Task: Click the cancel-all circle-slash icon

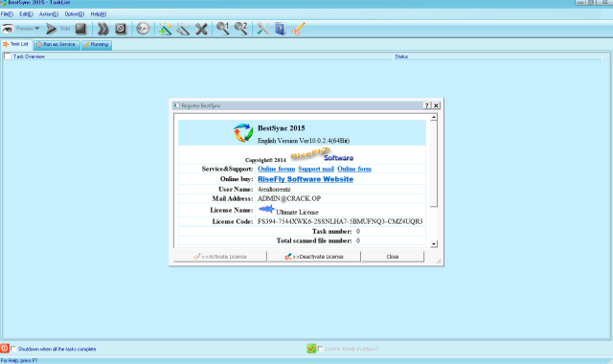Action: point(121,29)
